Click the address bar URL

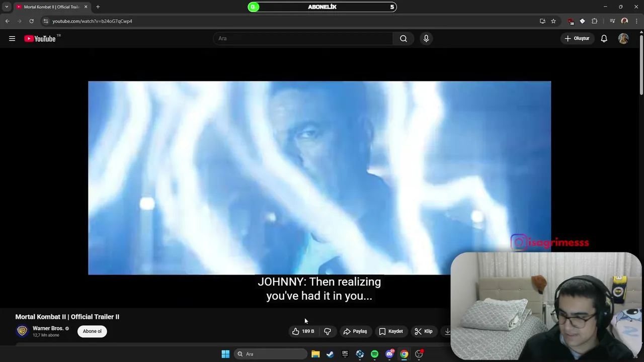(x=92, y=21)
